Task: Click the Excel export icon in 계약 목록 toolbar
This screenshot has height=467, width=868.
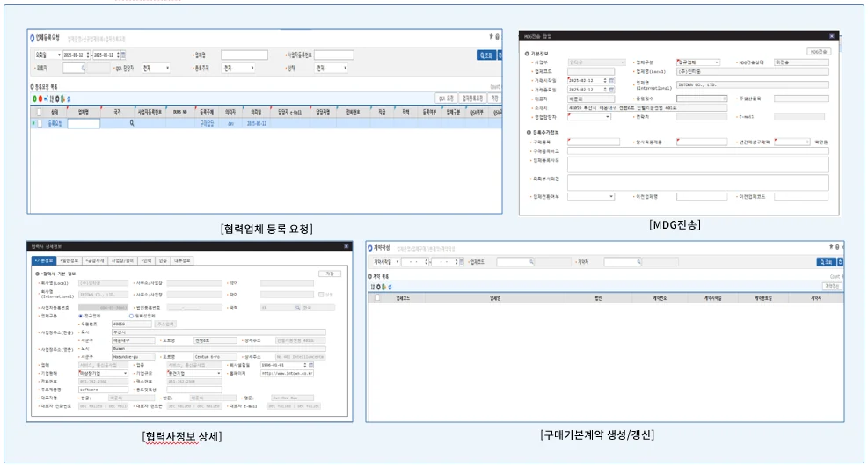Action: click(x=384, y=287)
